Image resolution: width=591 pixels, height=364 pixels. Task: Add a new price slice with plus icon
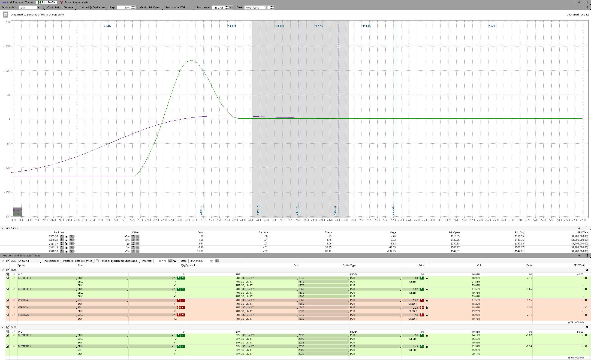coord(579,228)
